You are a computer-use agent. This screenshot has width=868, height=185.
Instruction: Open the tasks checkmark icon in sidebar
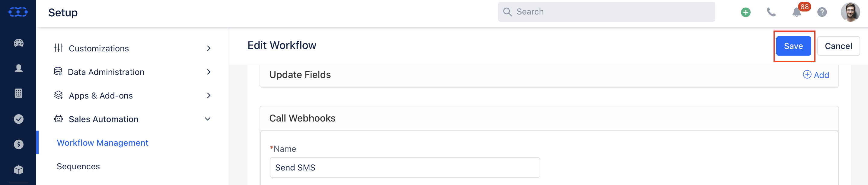[x=18, y=119]
